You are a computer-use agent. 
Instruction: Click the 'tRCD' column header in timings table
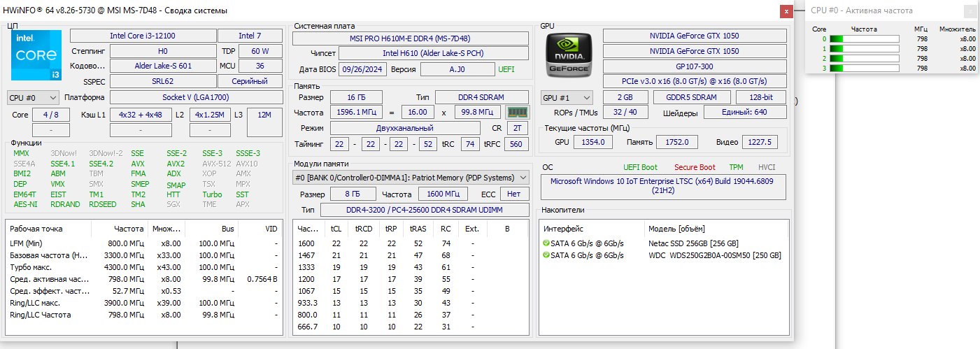364,228
